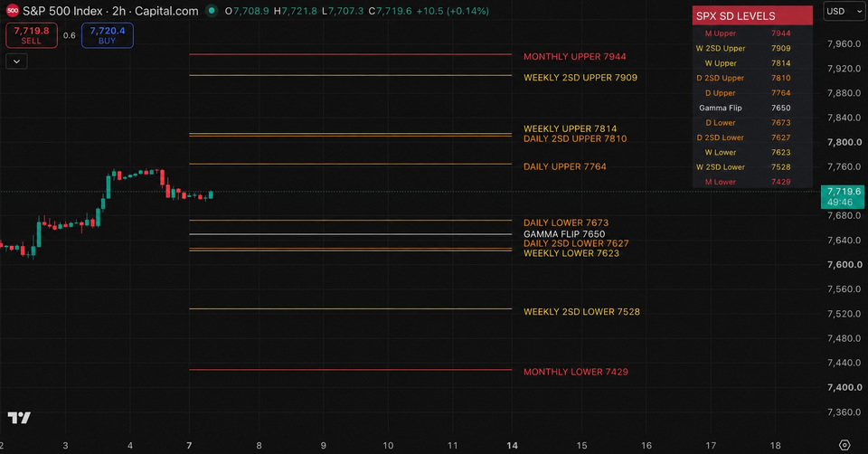Click the TradingView logo
The width and height of the screenshot is (868, 454).
(x=19, y=418)
